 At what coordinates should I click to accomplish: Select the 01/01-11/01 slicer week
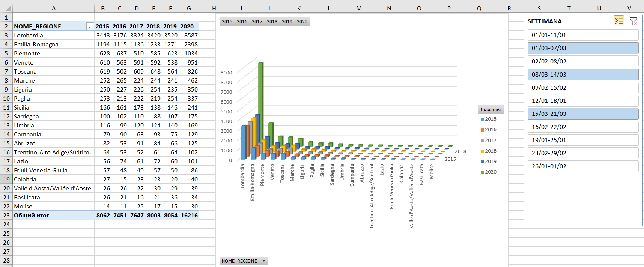tap(582, 35)
